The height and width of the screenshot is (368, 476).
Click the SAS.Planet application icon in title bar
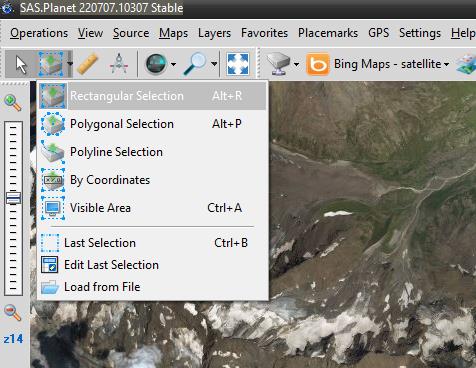pos(7,8)
